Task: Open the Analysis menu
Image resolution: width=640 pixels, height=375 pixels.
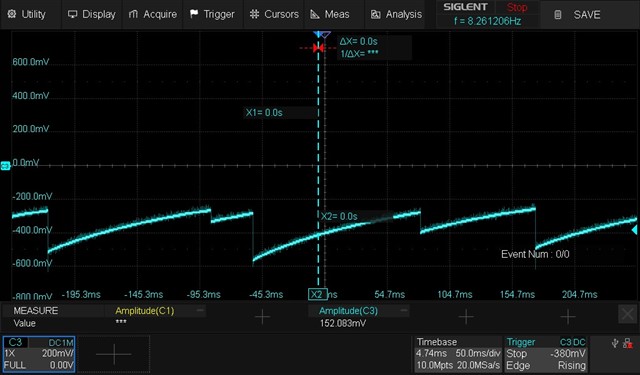Action: tap(396, 14)
